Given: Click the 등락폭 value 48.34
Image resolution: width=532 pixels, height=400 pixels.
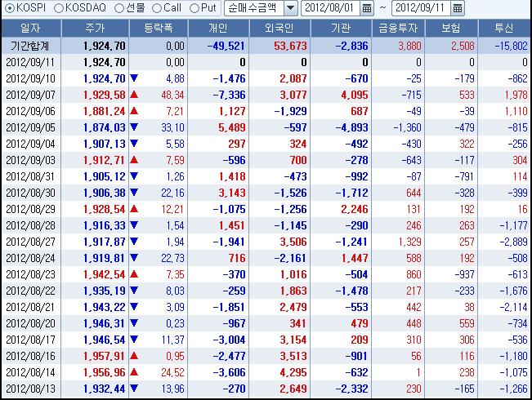Looking at the screenshot, I should click(172, 95).
